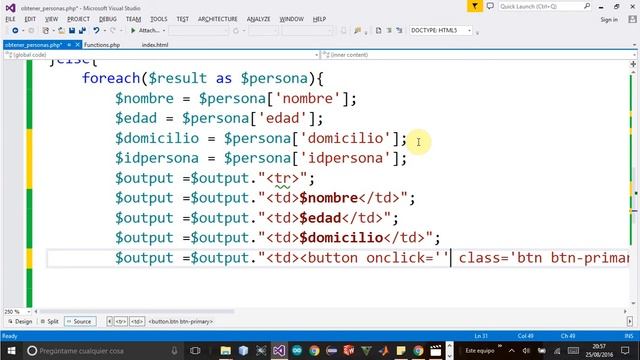Select the <tr> breadcrumb tag
This screenshot has height=360, width=640.
pos(121,322)
